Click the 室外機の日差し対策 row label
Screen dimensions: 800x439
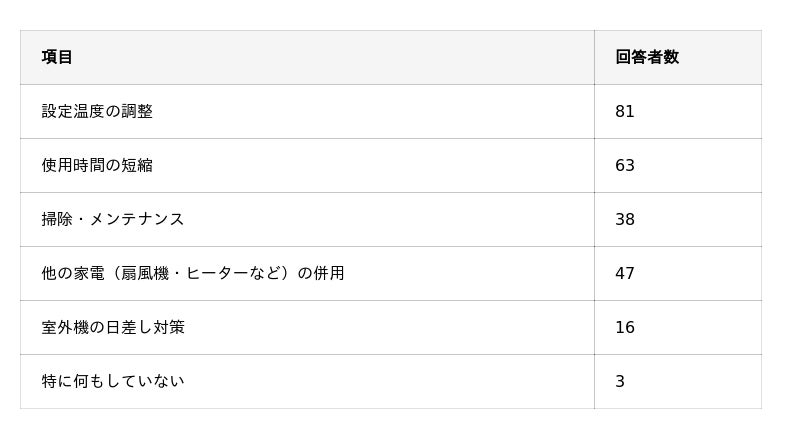pos(113,327)
